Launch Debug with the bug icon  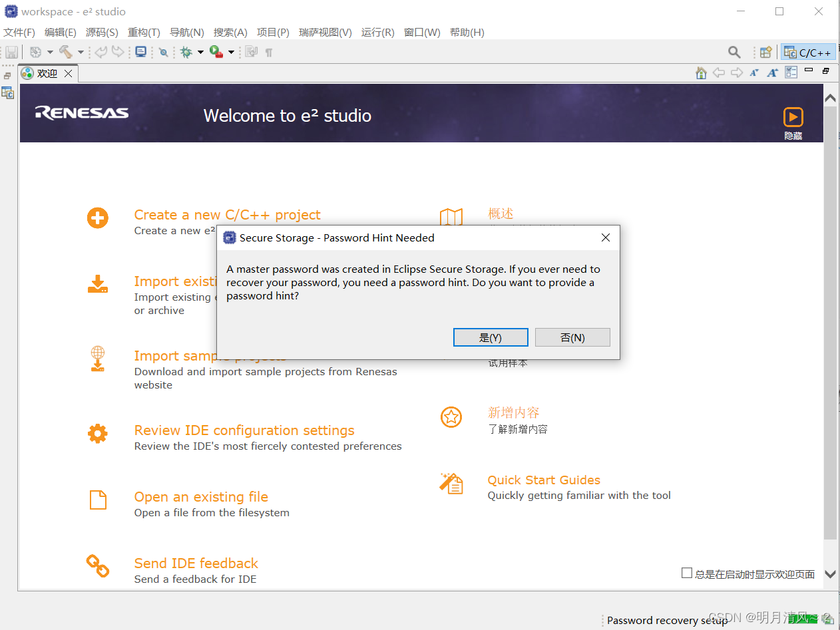point(186,52)
